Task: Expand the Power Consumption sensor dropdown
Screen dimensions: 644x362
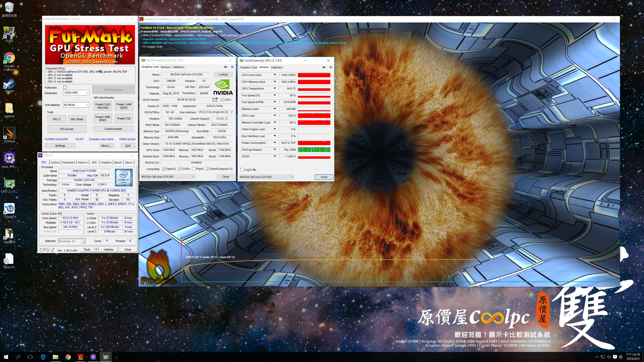Action: point(275,143)
